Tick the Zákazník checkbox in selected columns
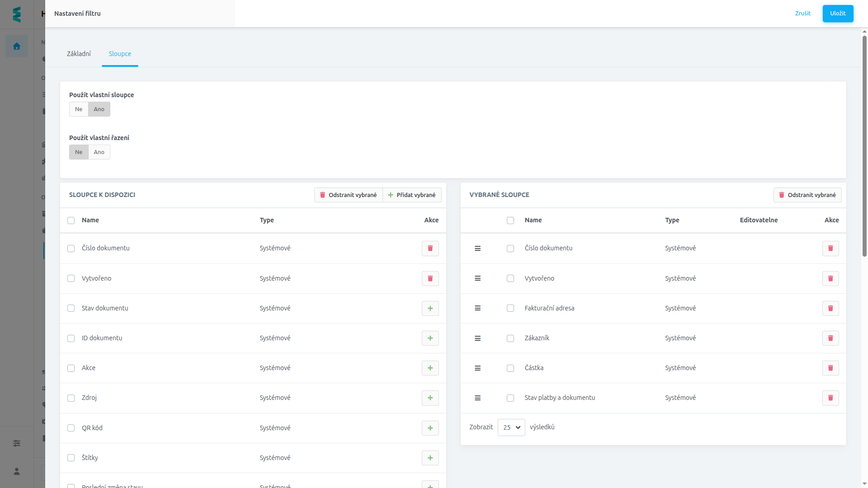This screenshot has height=488, width=868. [510, 338]
